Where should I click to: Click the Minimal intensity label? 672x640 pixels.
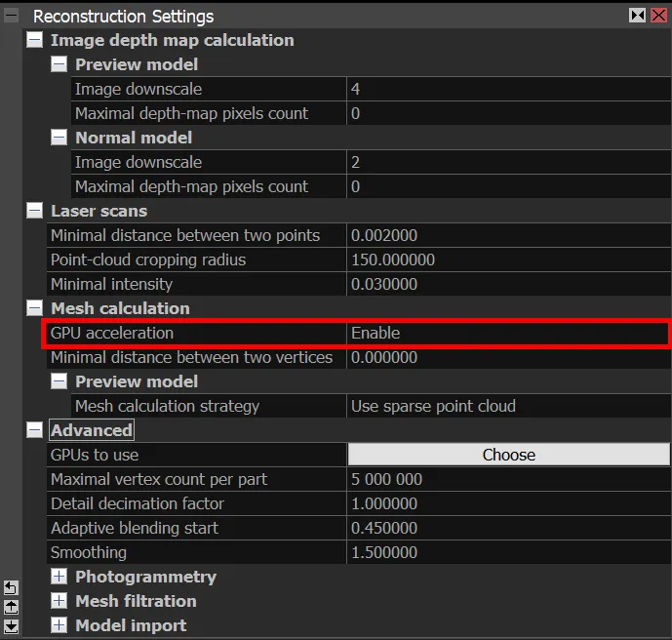coord(111,285)
